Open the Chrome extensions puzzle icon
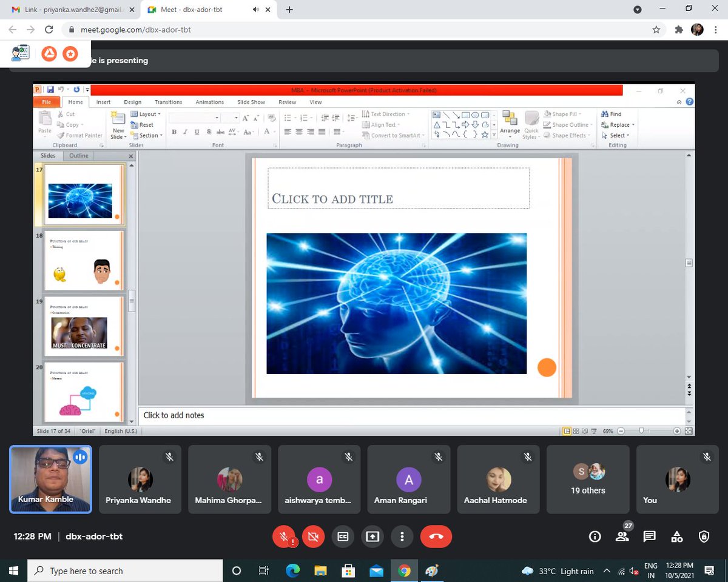The image size is (728, 582). coord(678,29)
